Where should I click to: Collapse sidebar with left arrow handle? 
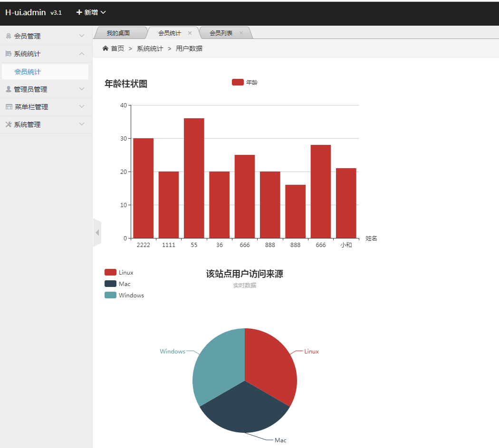[97, 233]
